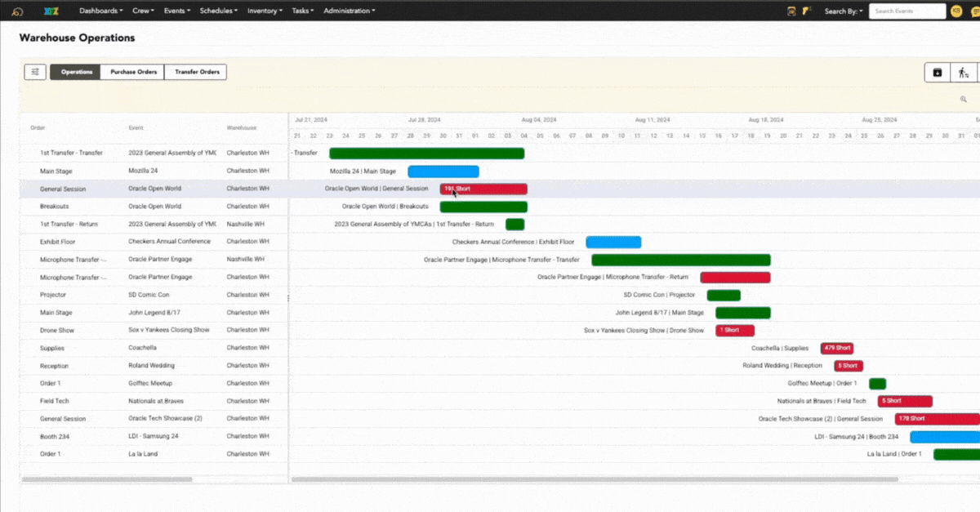
Task: Switch to Purchase Orders view
Action: tap(133, 72)
